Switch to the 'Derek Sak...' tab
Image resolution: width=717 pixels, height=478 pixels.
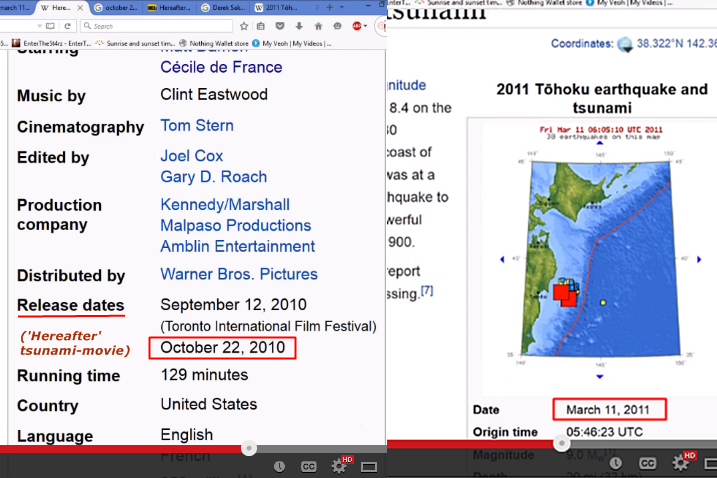[224, 7]
